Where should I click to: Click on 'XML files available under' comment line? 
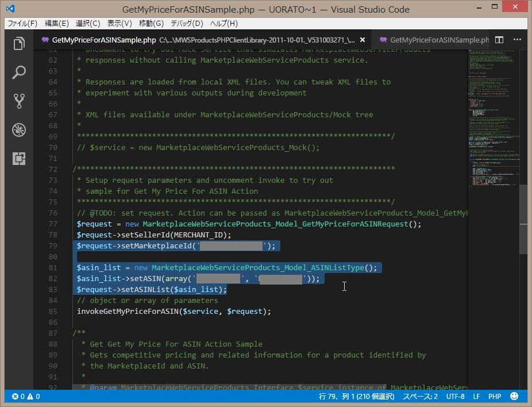coord(225,115)
